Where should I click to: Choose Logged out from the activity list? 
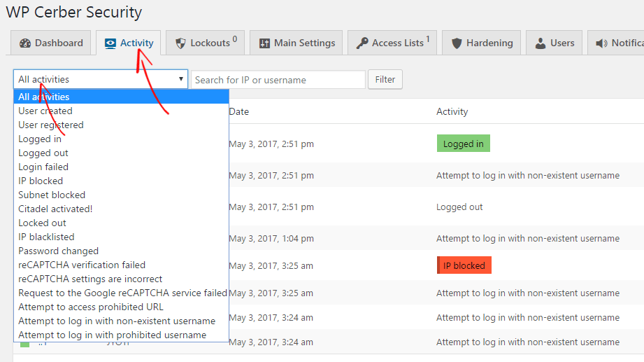[x=121, y=153]
